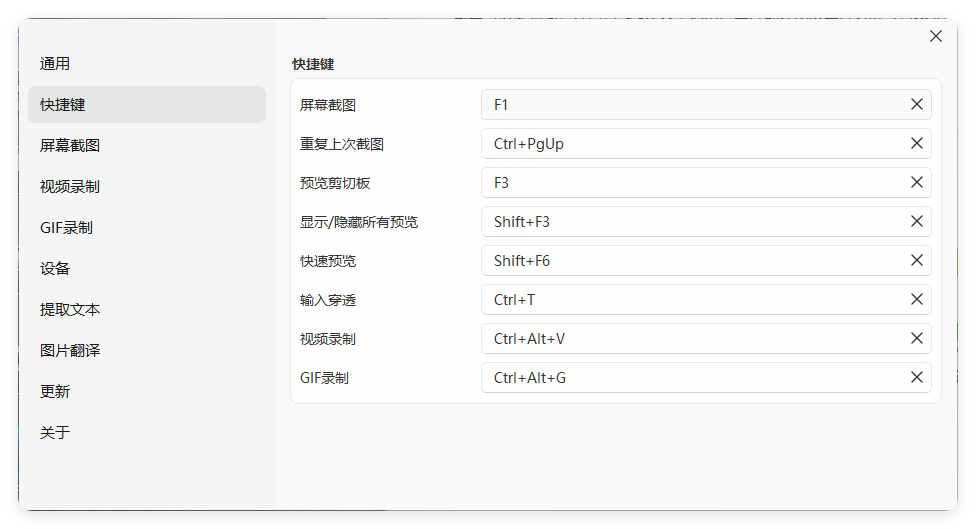
Task: Clear the 视频录制 shortcut Ctrl+Alt+V
Action: (x=916, y=338)
